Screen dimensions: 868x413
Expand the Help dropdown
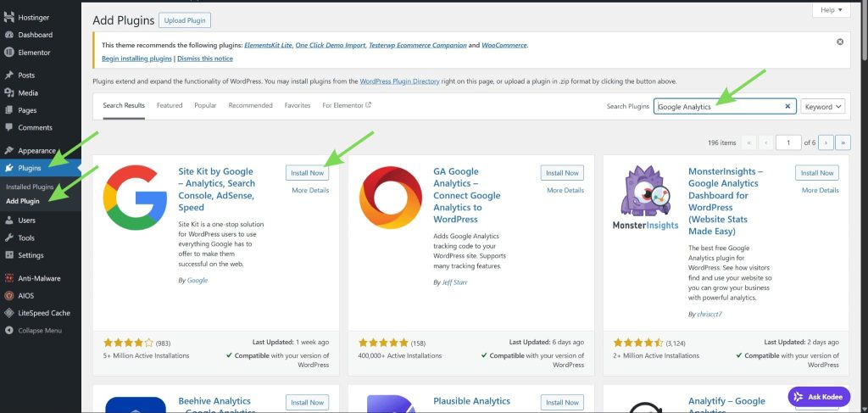tap(832, 10)
